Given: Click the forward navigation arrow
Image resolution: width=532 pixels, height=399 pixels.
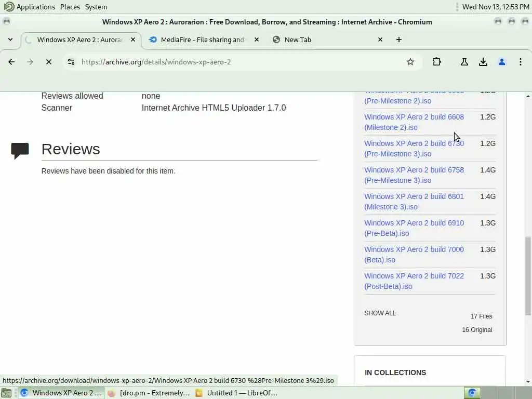Looking at the screenshot, I should click(x=30, y=62).
